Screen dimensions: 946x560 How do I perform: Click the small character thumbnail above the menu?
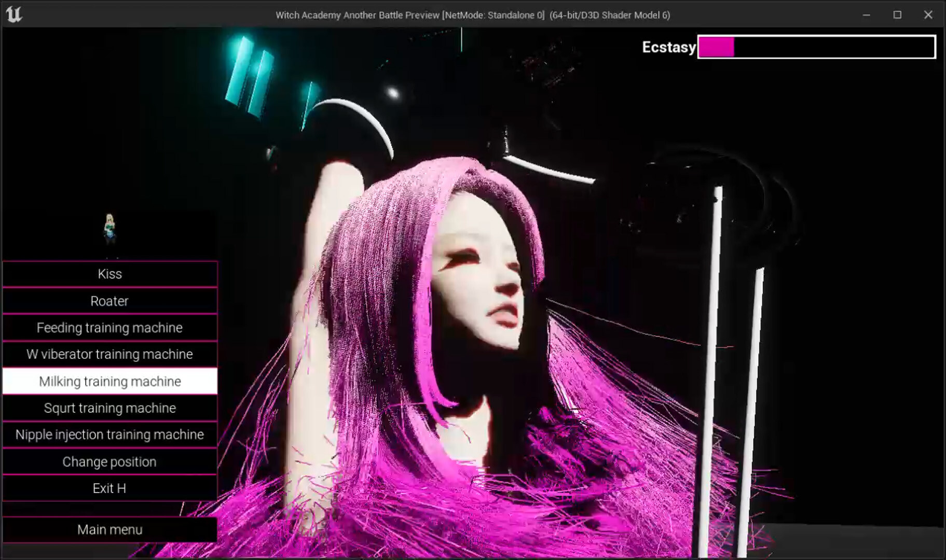(109, 229)
